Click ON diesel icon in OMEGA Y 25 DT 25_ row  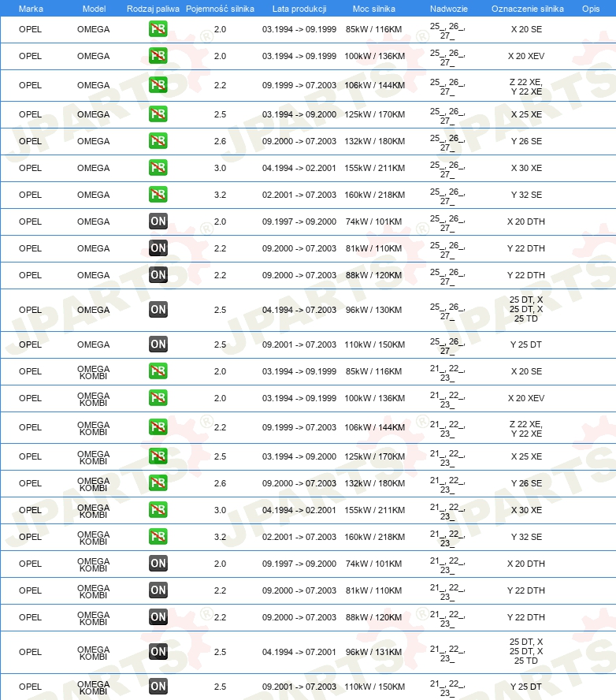pyautogui.click(x=158, y=344)
